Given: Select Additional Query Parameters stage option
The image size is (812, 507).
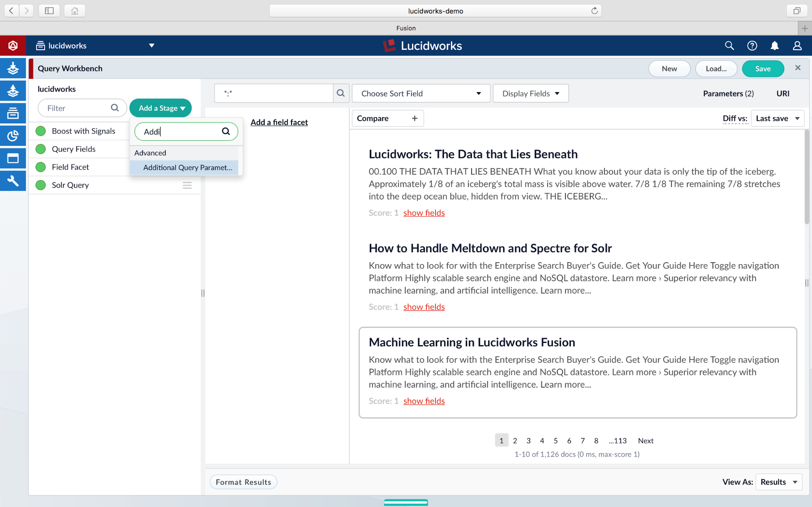Looking at the screenshot, I should pyautogui.click(x=188, y=168).
